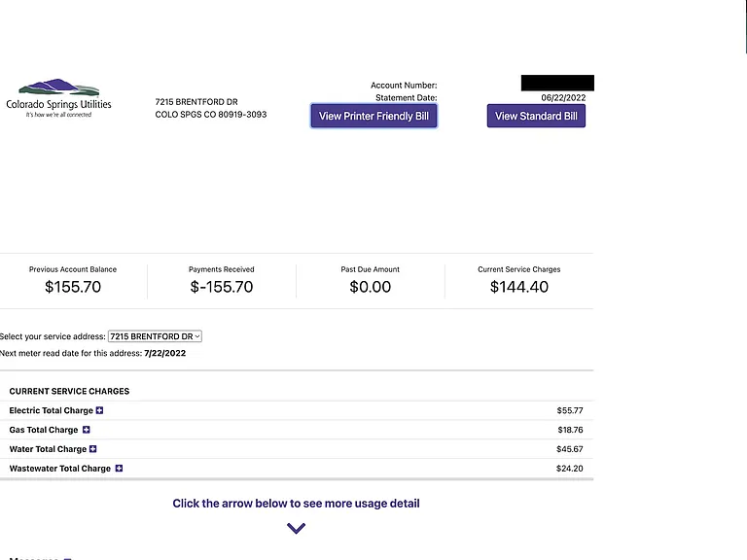Viewport: 747px width, 560px height.
Task: Select the Electric Total Charge label
Action: (51, 410)
